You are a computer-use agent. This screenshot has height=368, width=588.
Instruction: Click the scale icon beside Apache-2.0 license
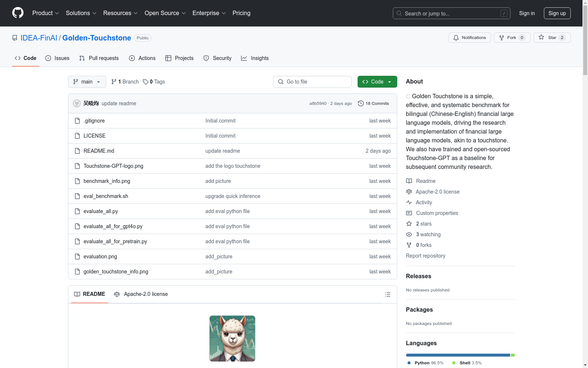[409, 192]
